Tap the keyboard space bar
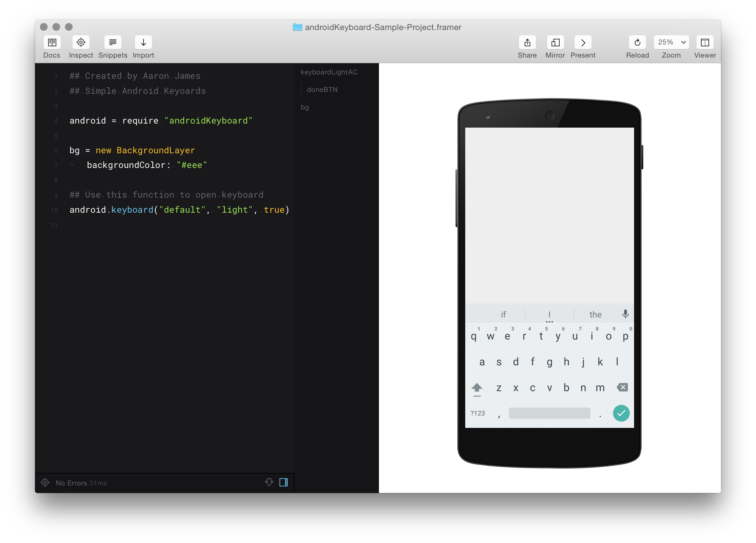This screenshot has height=543, width=756. pos(549,413)
